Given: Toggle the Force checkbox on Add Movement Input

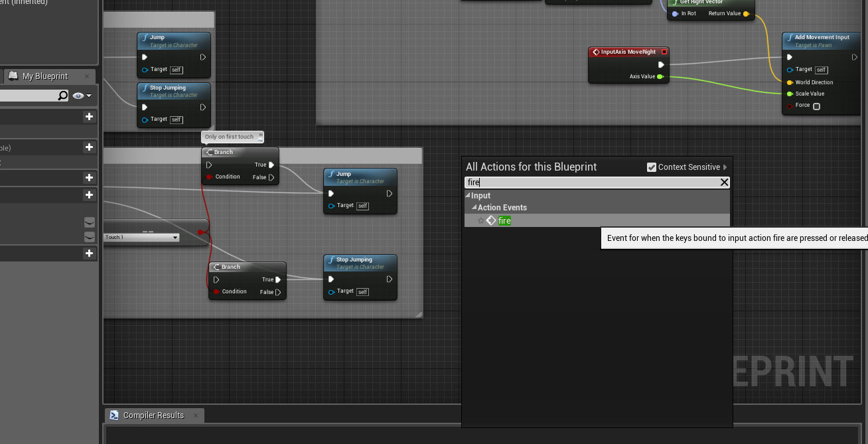Looking at the screenshot, I should coord(816,106).
